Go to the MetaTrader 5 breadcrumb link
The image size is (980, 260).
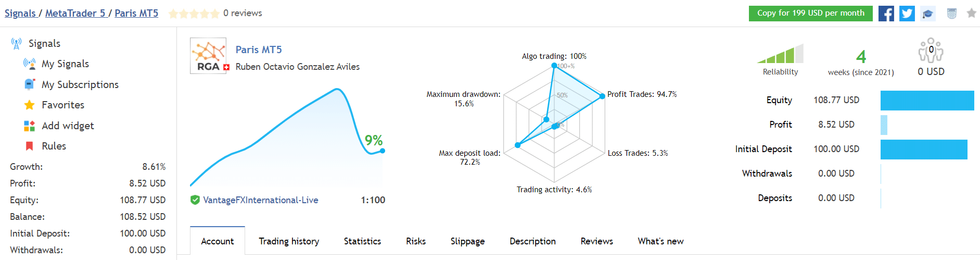pyautogui.click(x=75, y=13)
